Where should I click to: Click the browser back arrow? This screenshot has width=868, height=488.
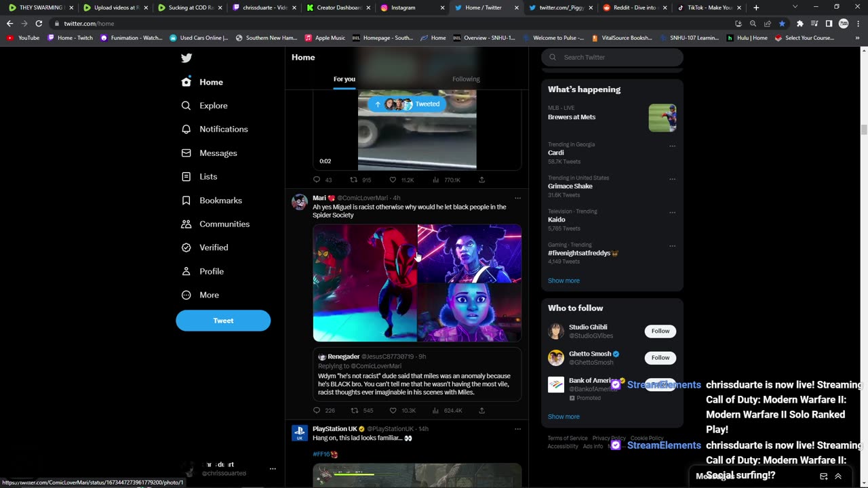tap(9, 24)
